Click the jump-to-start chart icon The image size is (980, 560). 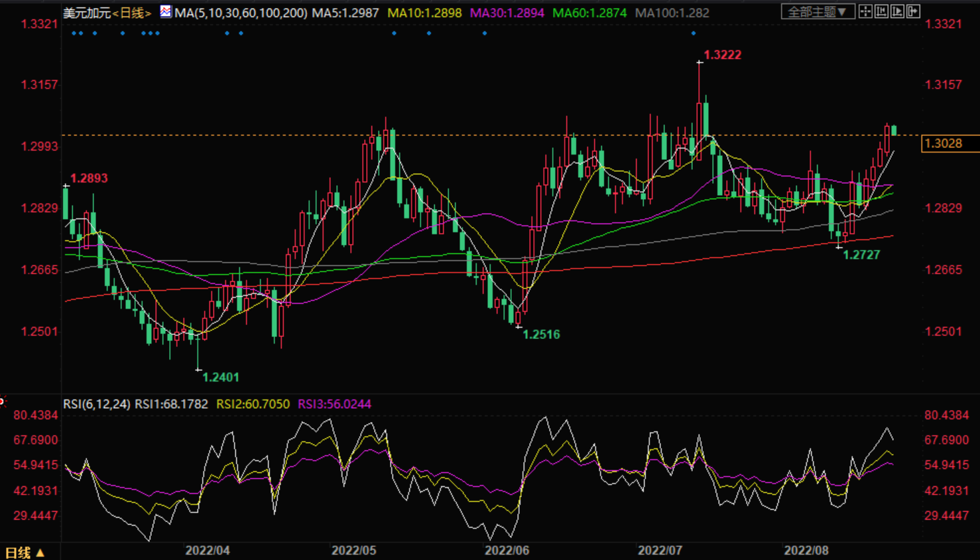point(881,11)
